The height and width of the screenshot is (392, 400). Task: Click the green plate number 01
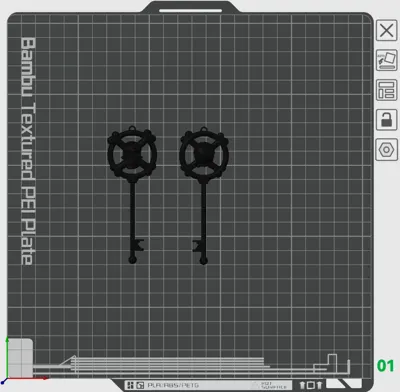[385, 366]
